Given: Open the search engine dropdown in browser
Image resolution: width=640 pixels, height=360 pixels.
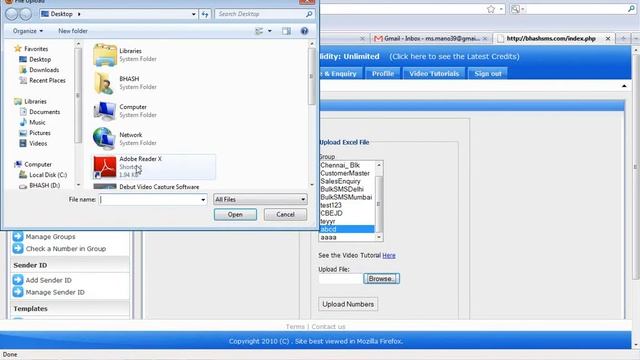Looking at the screenshot, I should point(517,9).
